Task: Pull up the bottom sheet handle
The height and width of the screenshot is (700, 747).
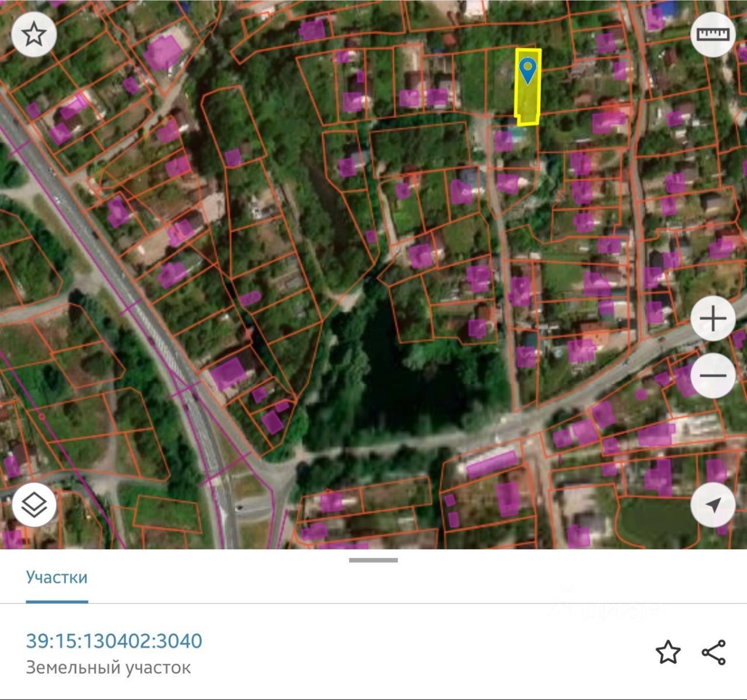Action: pyautogui.click(x=373, y=560)
